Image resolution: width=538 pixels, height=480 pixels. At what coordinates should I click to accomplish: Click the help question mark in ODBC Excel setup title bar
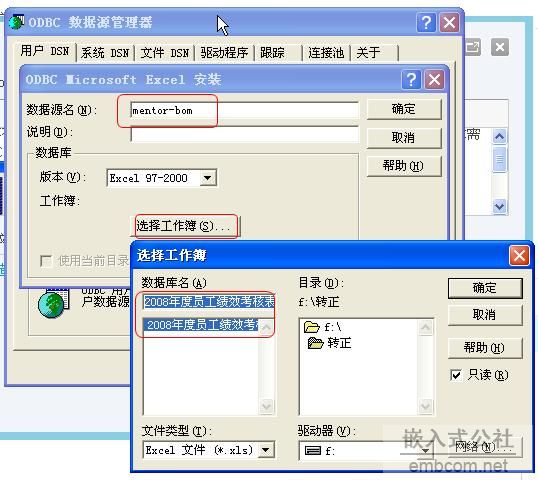coord(411,80)
